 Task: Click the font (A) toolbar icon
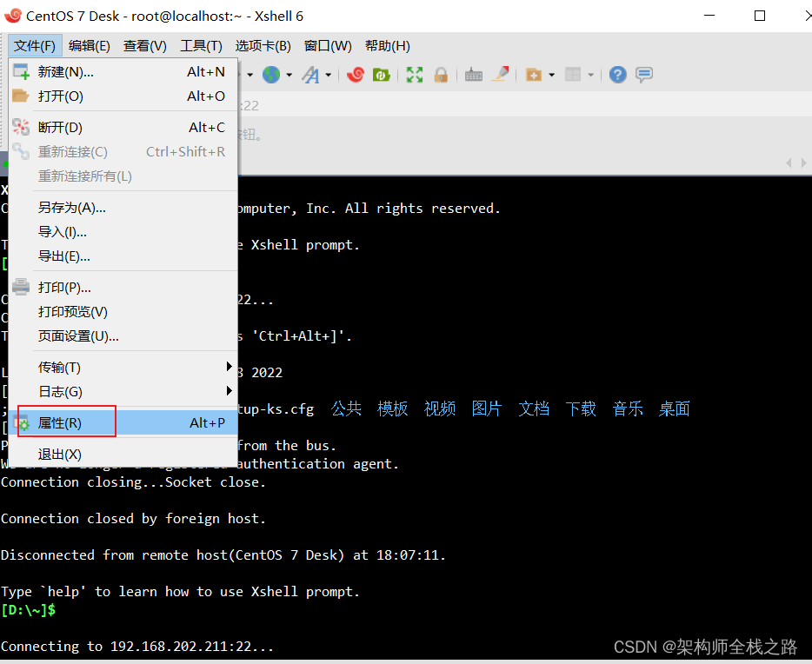tap(310, 75)
